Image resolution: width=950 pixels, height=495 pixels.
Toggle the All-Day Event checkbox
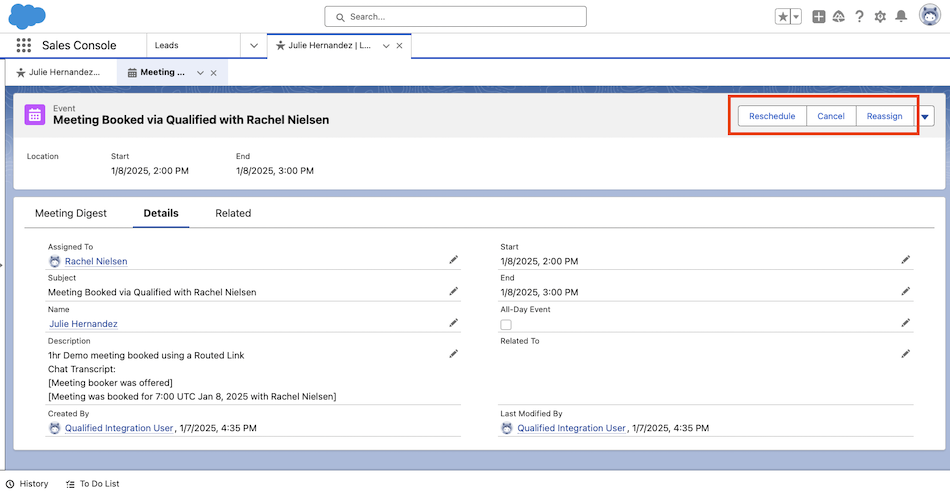click(x=506, y=325)
